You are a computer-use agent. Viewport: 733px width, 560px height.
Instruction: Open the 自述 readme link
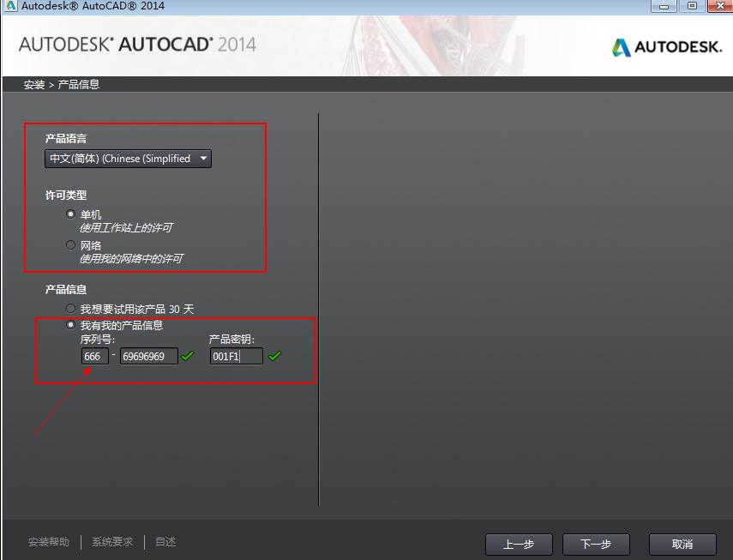pos(165,541)
